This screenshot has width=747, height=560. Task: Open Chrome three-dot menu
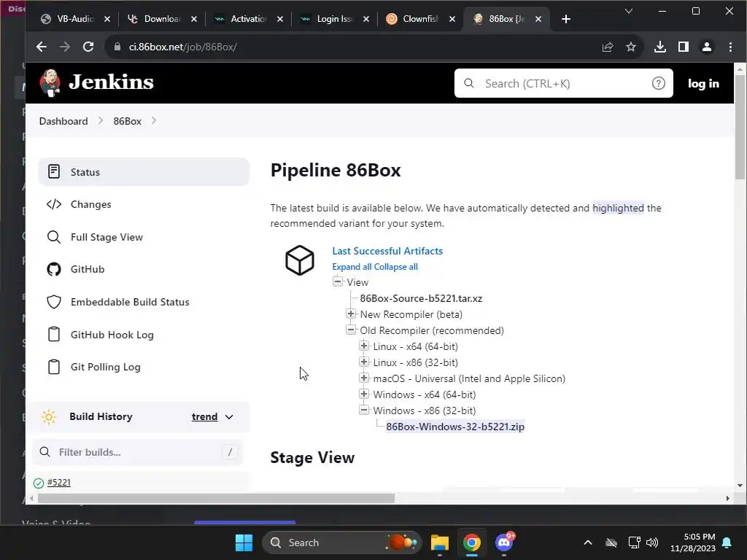(730, 47)
